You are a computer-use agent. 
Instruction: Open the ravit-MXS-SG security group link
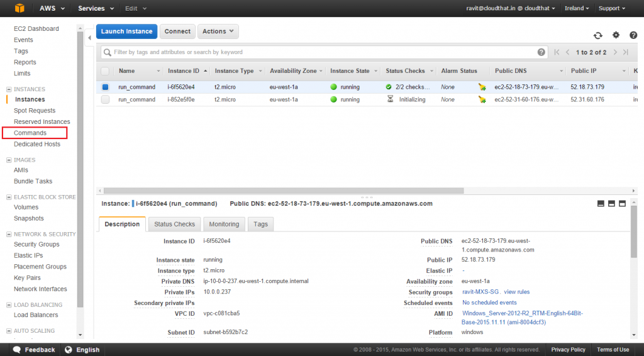click(x=480, y=292)
